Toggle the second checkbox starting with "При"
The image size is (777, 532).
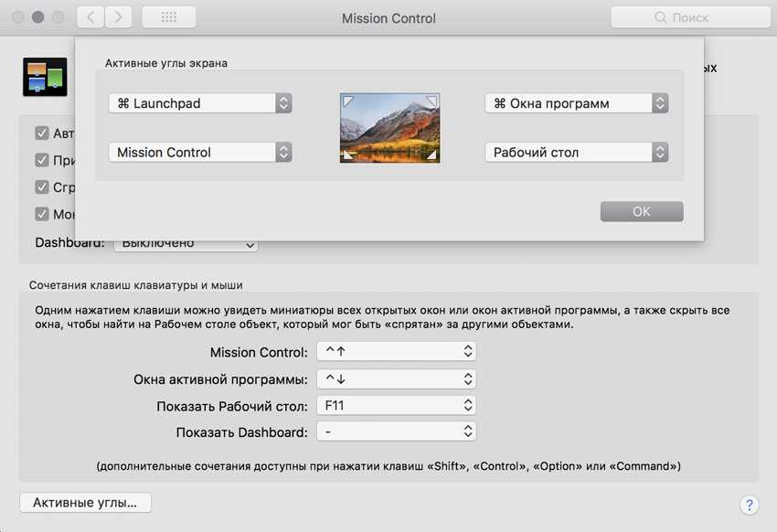coord(42,160)
